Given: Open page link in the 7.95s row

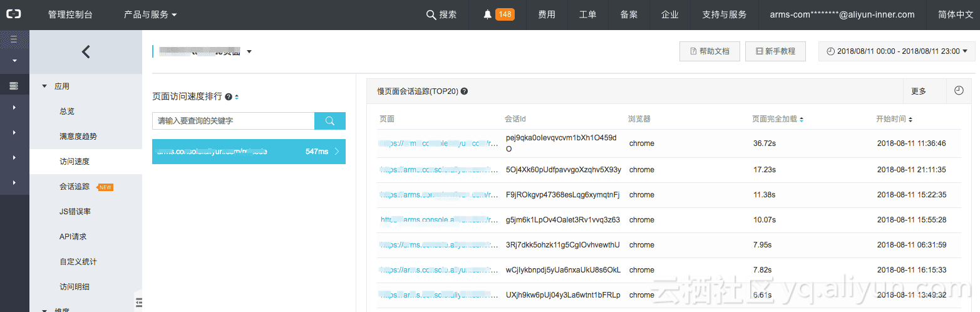Looking at the screenshot, I should tap(439, 245).
